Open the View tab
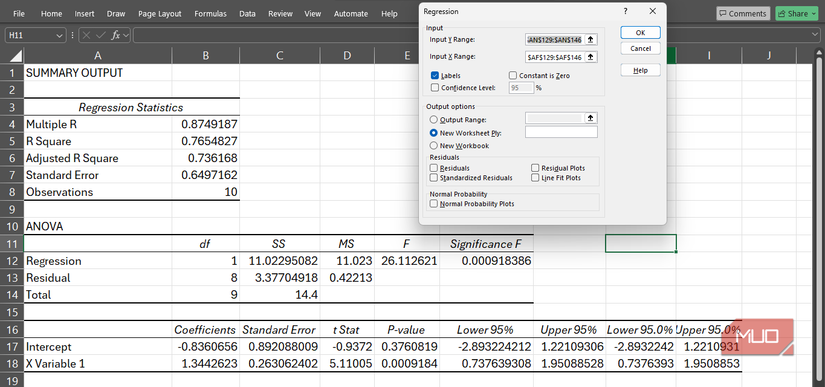 click(313, 14)
